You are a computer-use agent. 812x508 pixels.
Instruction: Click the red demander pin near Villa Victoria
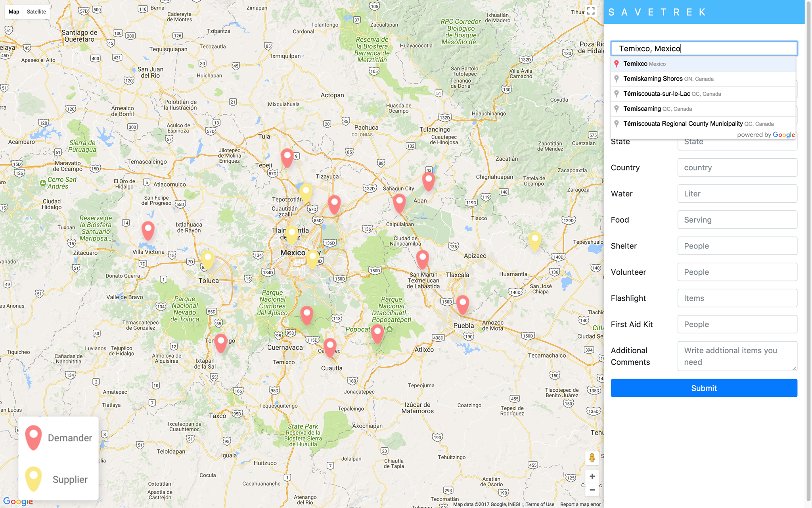(148, 231)
